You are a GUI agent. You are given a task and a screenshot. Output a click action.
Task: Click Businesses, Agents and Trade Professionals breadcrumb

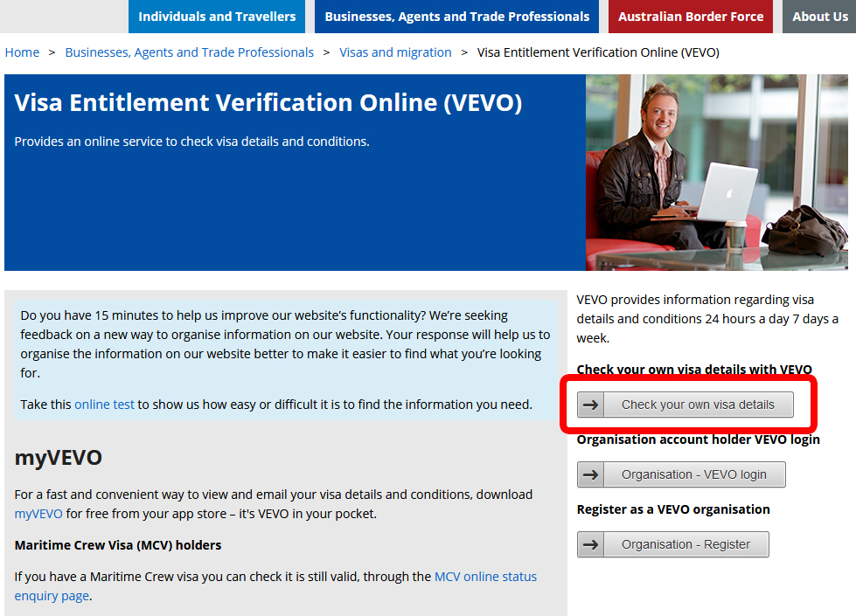point(189,52)
